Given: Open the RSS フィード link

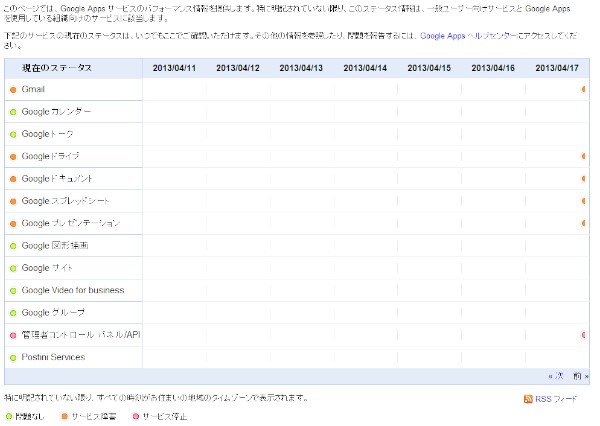Looking at the screenshot, I should click(x=556, y=399).
